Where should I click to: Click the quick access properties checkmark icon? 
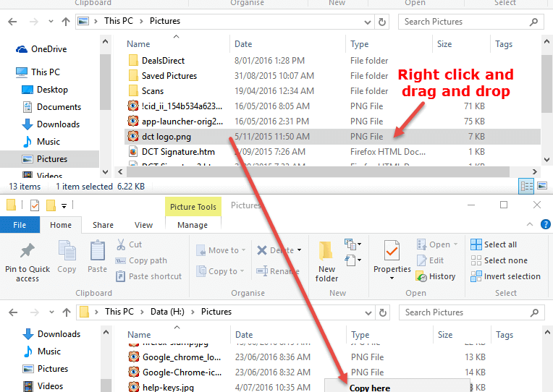point(35,205)
